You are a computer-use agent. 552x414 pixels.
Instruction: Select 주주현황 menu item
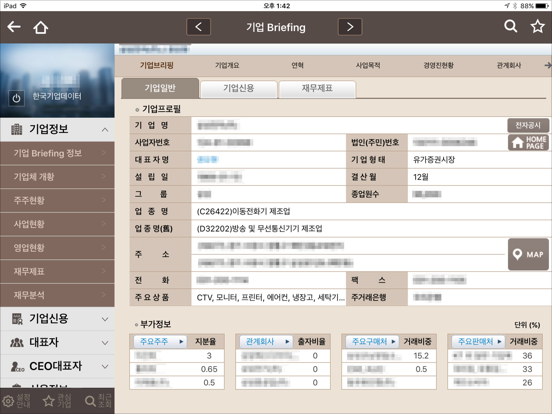click(x=57, y=200)
